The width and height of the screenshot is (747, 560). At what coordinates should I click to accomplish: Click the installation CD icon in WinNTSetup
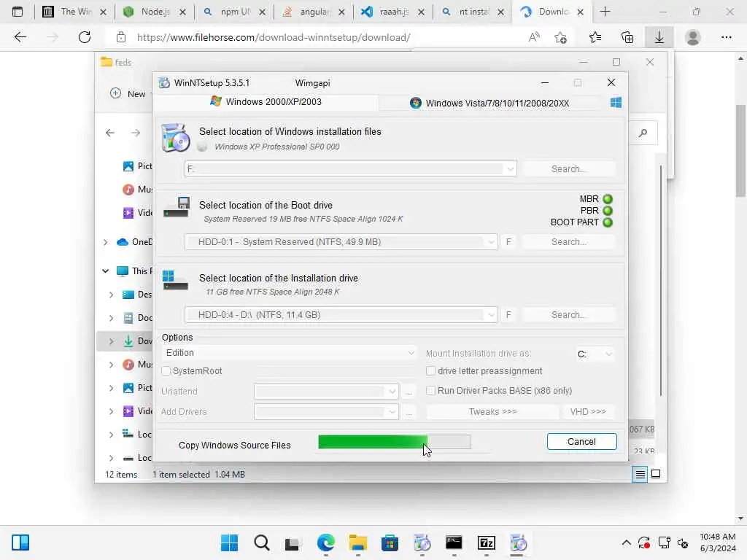tap(175, 138)
